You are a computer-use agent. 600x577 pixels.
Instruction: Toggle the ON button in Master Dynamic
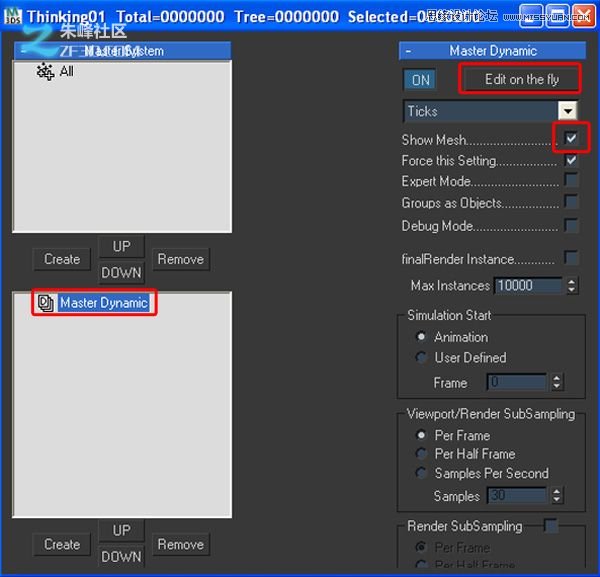click(420, 80)
